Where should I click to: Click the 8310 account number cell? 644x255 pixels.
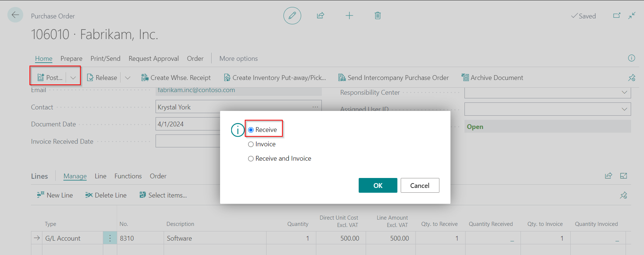pos(140,238)
